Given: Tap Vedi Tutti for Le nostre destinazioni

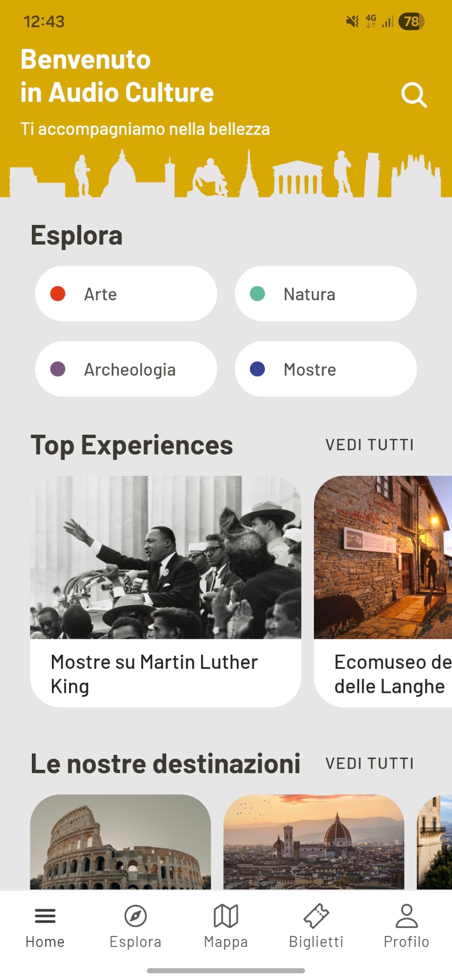Looking at the screenshot, I should [370, 763].
